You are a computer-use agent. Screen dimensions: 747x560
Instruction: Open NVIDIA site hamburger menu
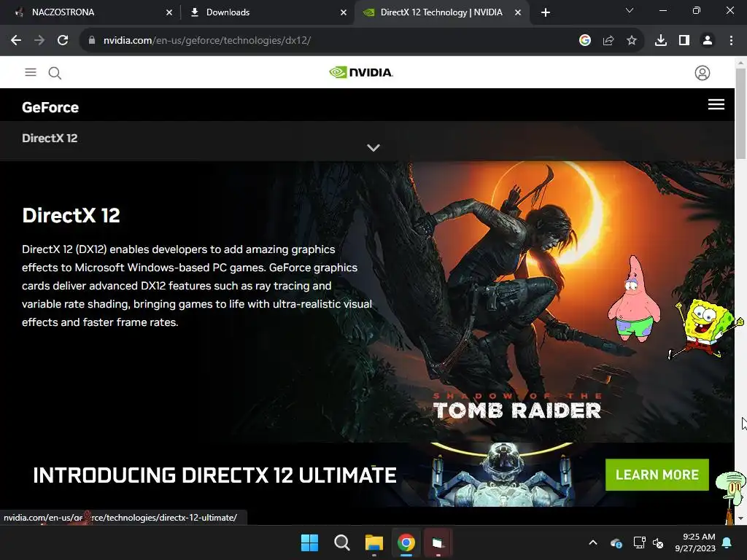(31, 72)
